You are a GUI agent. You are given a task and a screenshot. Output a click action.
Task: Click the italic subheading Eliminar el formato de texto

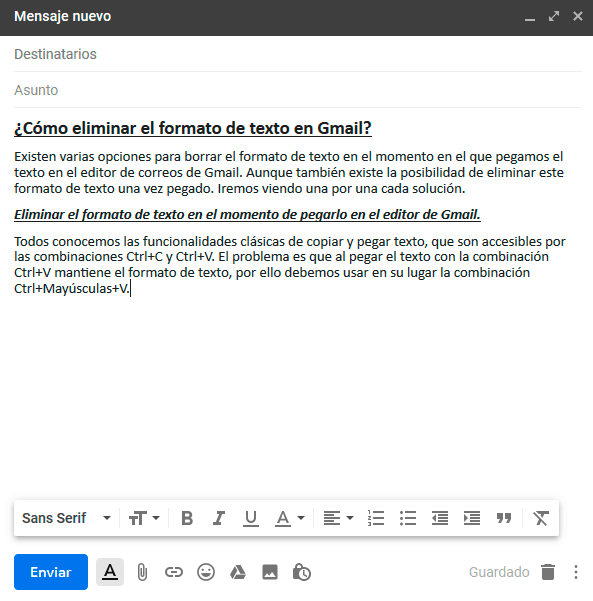click(247, 214)
